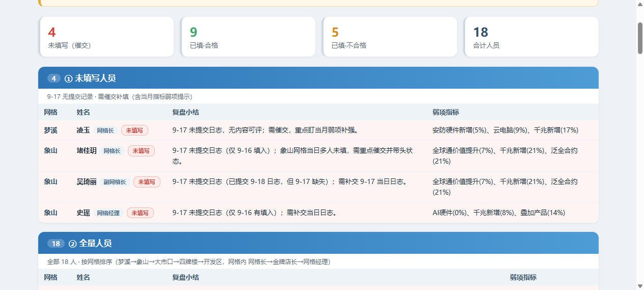This screenshot has height=290, width=644.
Task: Click the 梦溪 grid cell
Action: pos(50,130)
